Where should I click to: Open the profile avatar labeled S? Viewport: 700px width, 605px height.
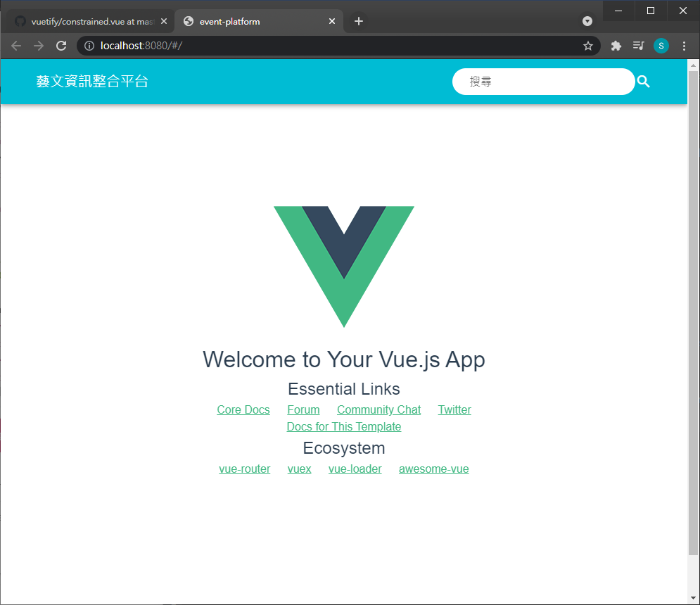pos(661,46)
